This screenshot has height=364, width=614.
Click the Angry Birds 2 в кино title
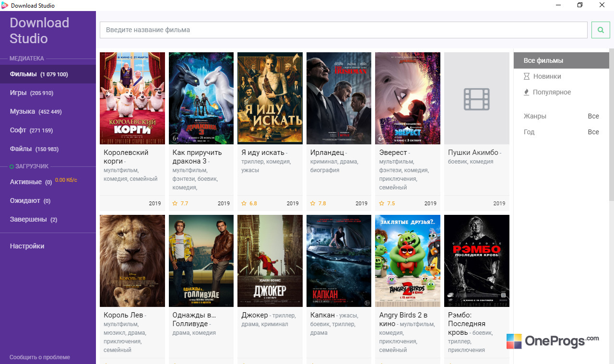pos(403,319)
